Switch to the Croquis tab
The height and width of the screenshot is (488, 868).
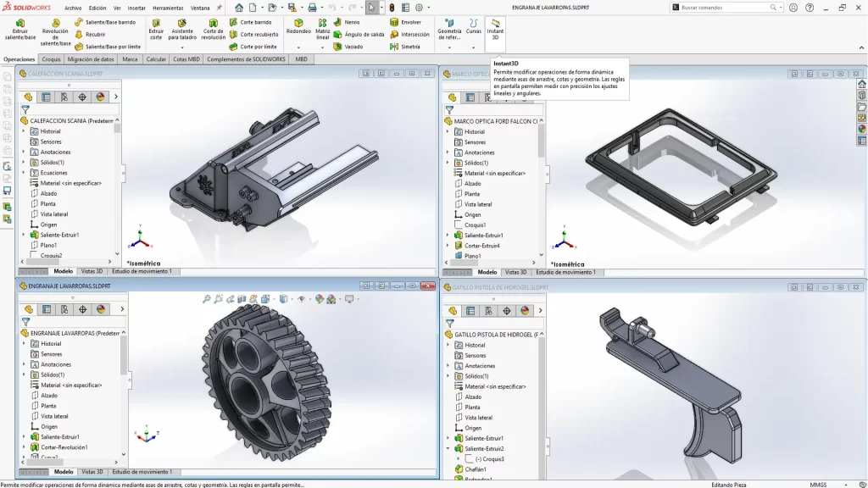[x=51, y=59]
